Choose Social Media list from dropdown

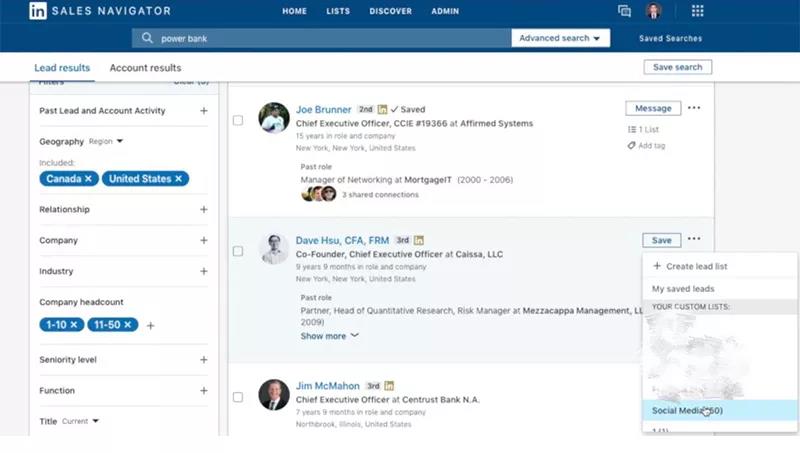pos(687,411)
